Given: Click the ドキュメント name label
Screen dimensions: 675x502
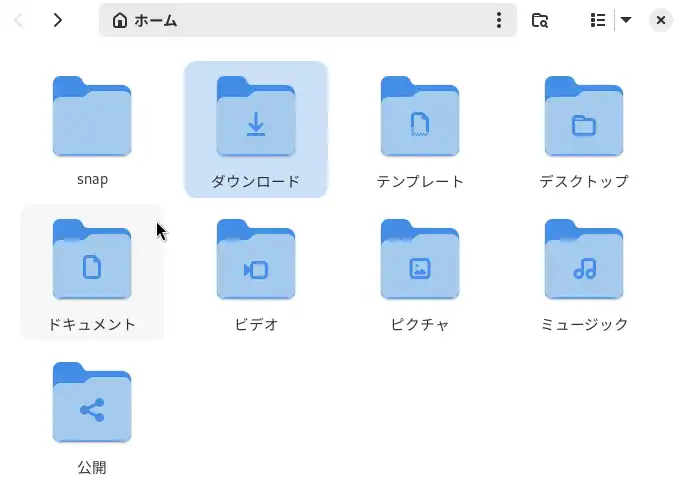Looking at the screenshot, I should pyautogui.click(x=92, y=324).
